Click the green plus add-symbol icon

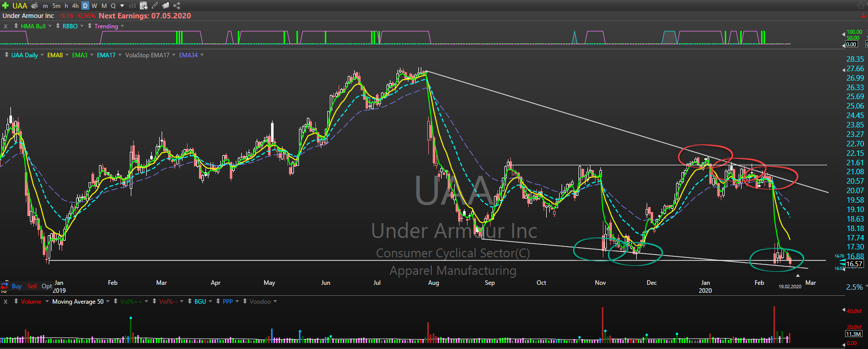coord(5,5)
